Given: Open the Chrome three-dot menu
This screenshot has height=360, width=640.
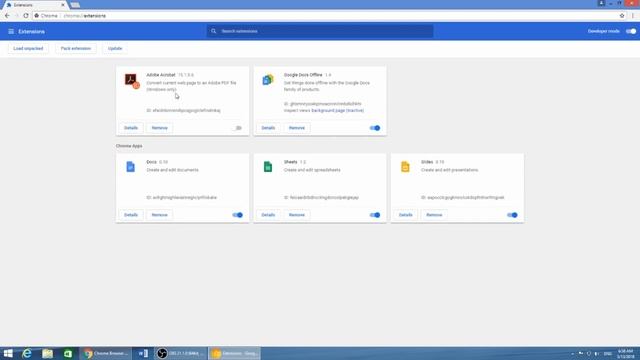Looking at the screenshot, I should 633,16.
